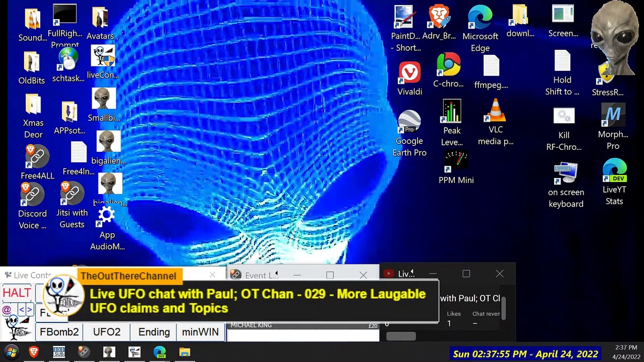Image resolution: width=644 pixels, height=362 pixels.
Task: Open the OldBits folder
Action: tap(32, 68)
